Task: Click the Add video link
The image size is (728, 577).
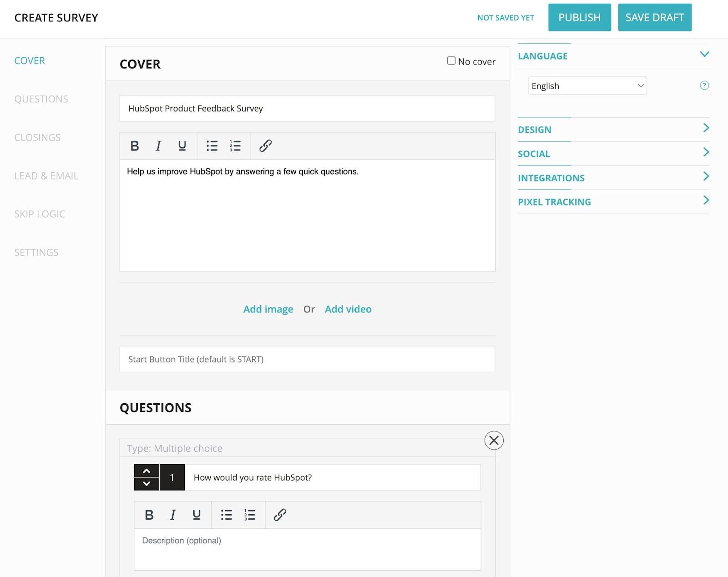Action: [x=348, y=309]
